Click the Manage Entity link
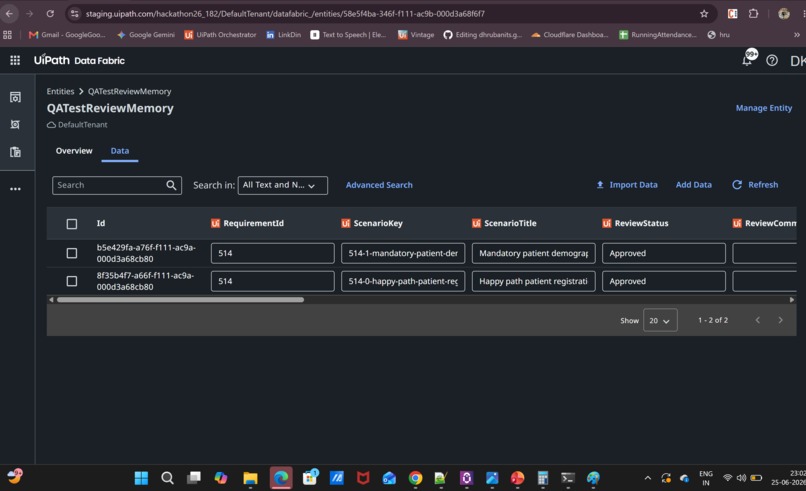This screenshot has height=491, width=806. coord(763,108)
